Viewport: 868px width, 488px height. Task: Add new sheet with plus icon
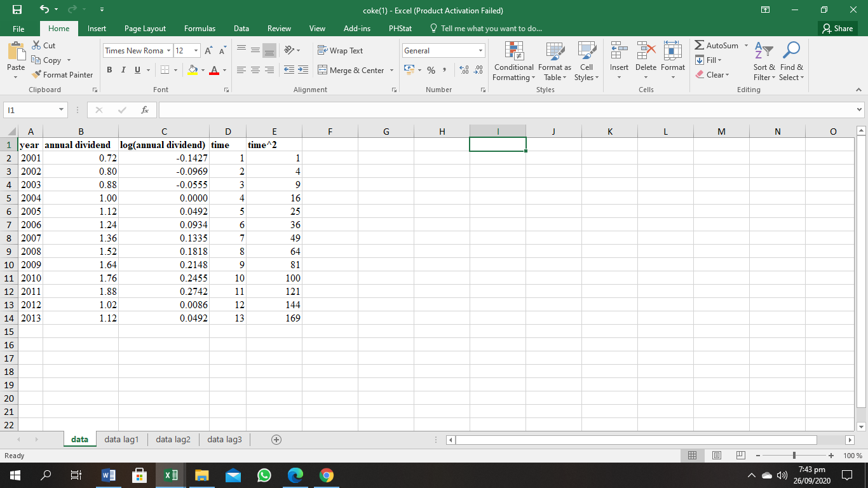pos(276,440)
